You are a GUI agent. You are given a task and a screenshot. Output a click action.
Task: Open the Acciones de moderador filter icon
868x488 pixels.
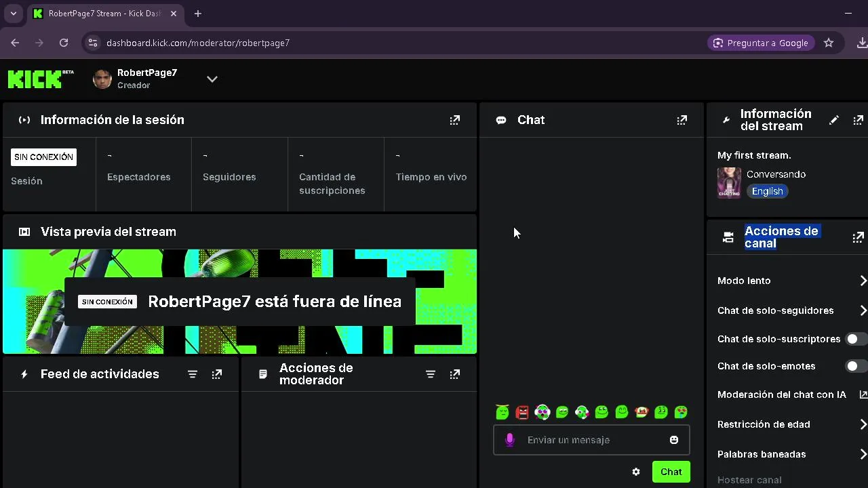point(431,374)
